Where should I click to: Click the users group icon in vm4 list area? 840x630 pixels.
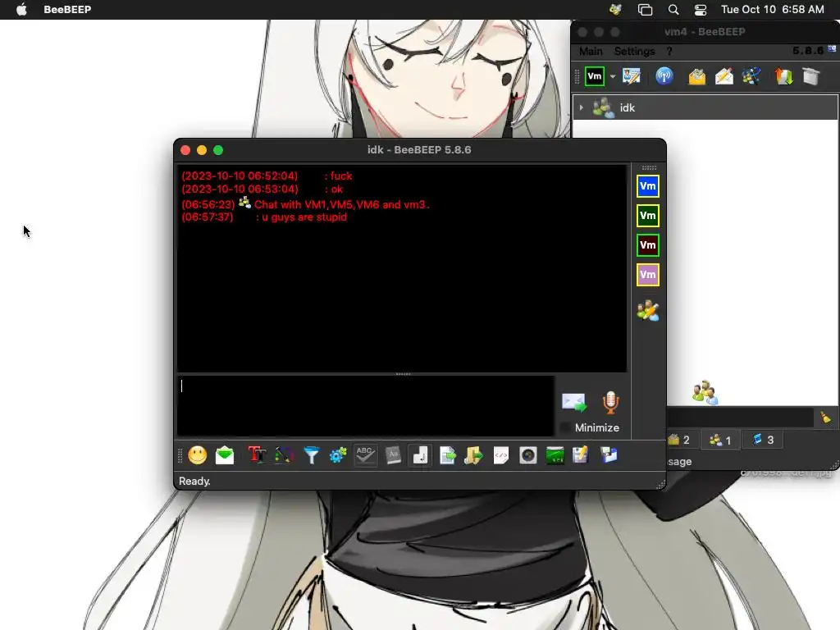[x=705, y=392]
